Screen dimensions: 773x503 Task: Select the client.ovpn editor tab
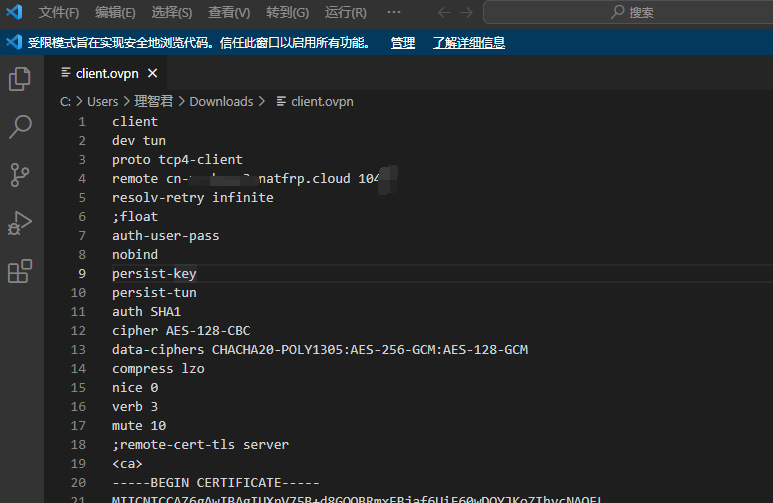click(107, 73)
